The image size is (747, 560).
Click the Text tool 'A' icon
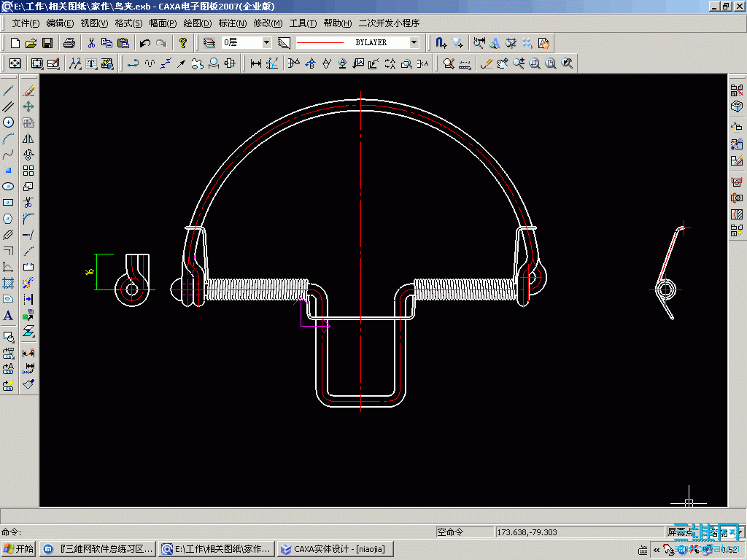9,316
